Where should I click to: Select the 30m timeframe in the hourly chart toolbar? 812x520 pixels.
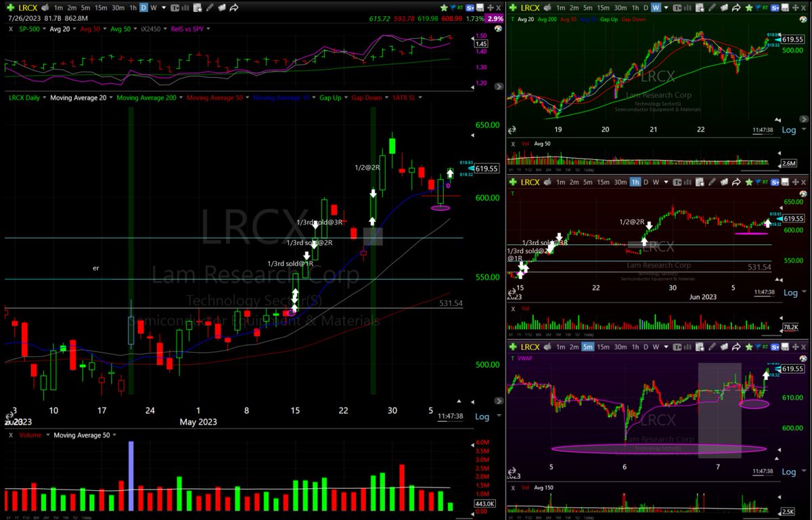[x=621, y=182]
